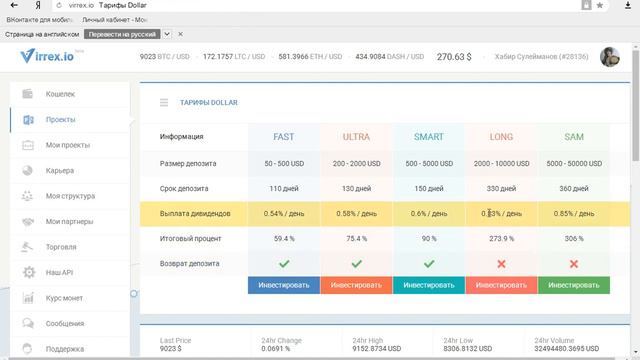Focus the address bar showing virrex.io
This screenshot has width=640, height=360.
[x=318, y=5]
